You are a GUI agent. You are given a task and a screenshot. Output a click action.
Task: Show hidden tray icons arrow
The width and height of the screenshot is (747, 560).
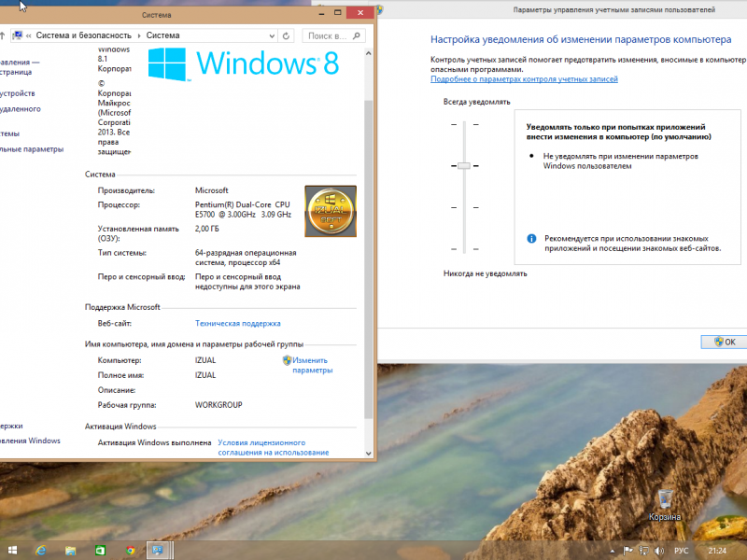(613, 551)
